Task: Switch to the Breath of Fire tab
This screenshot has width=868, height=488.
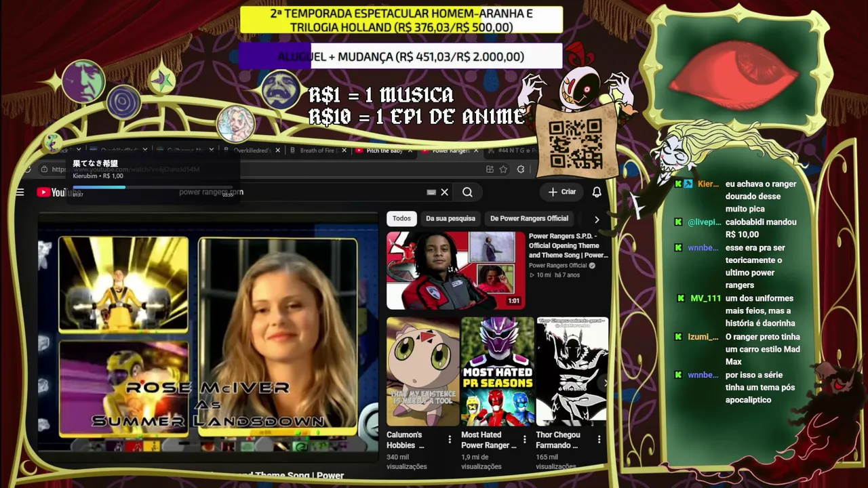Action: tap(317, 150)
